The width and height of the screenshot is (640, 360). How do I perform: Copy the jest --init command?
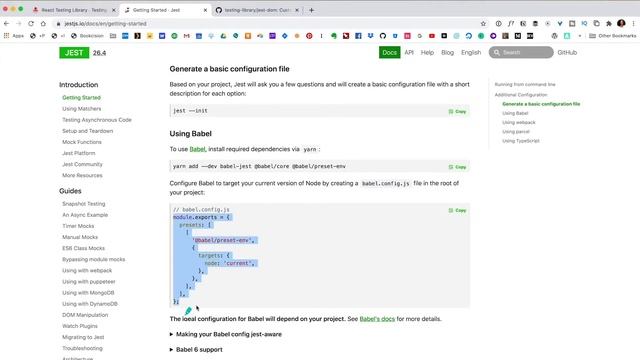pyautogui.click(x=458, y=111)
